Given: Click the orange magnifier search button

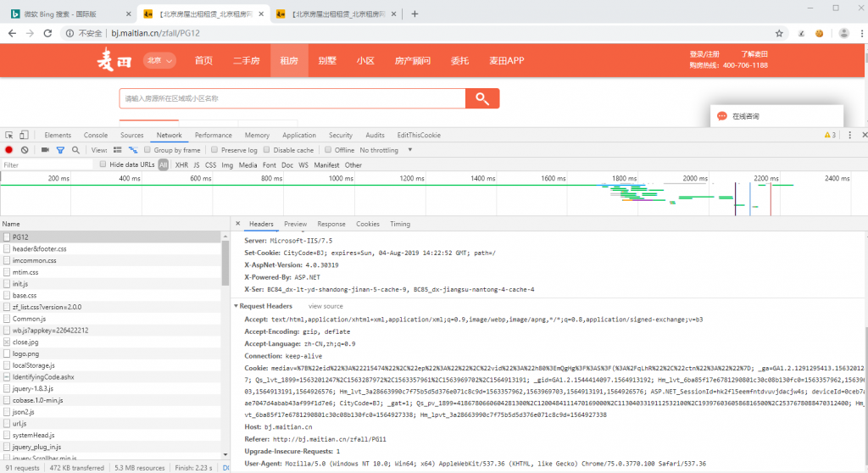Looking at the screenshot, I should (481, 98).
